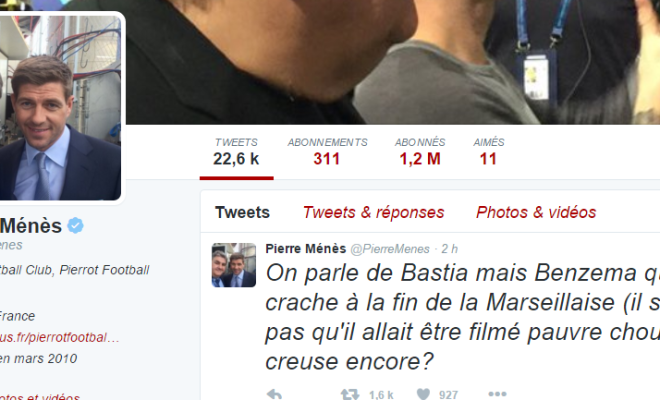This screenshot has height=400, width=660.
Task: Open the @PierreMenes handle link
Action: tap(390, 249)
